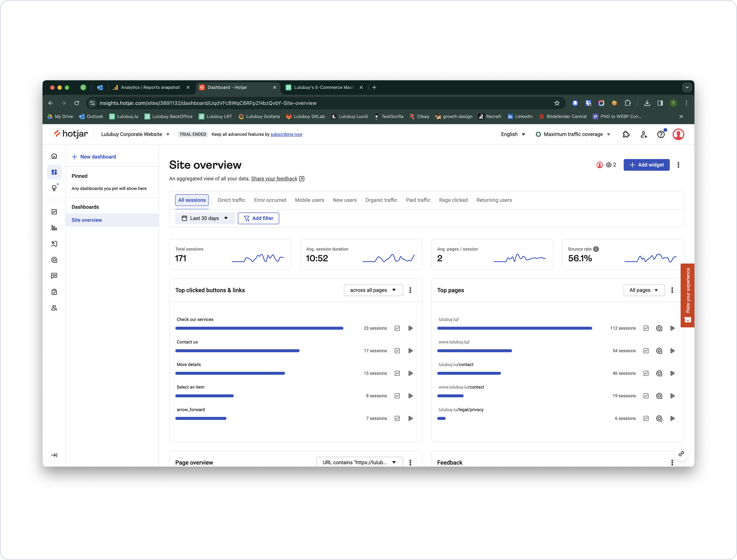The height and width of the screenshot is (560, 737).
Task: Open the Highlights lightbulb sidebar icon
Action: [54, 188]
